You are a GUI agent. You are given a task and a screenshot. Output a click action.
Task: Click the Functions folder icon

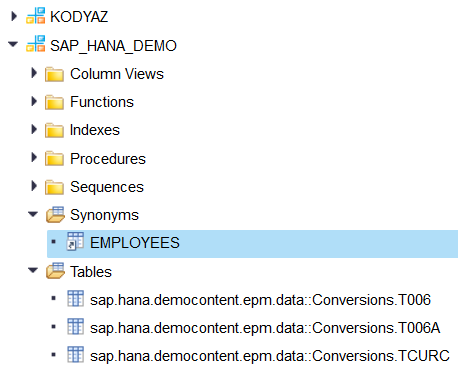pos(54,102)
